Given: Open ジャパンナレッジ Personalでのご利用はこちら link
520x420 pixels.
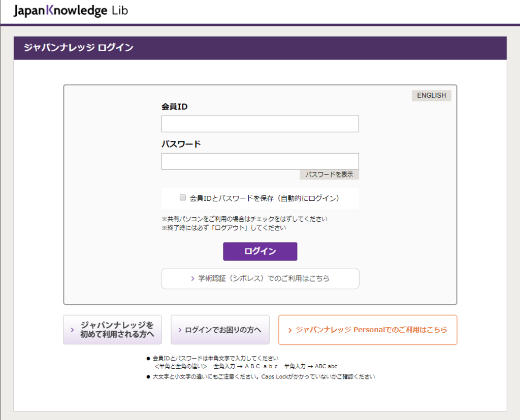Looking at the screenshot, I should click(368, 330).
